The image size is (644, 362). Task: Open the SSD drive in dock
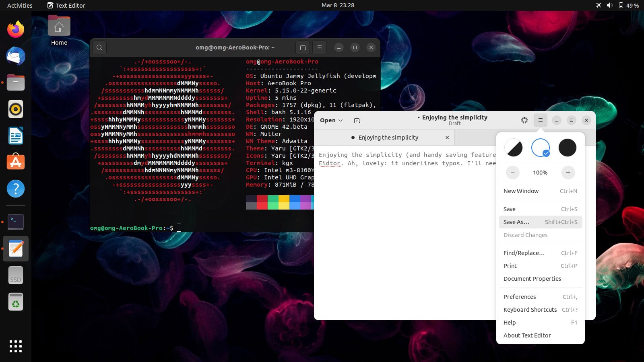[x=16, y=275]
